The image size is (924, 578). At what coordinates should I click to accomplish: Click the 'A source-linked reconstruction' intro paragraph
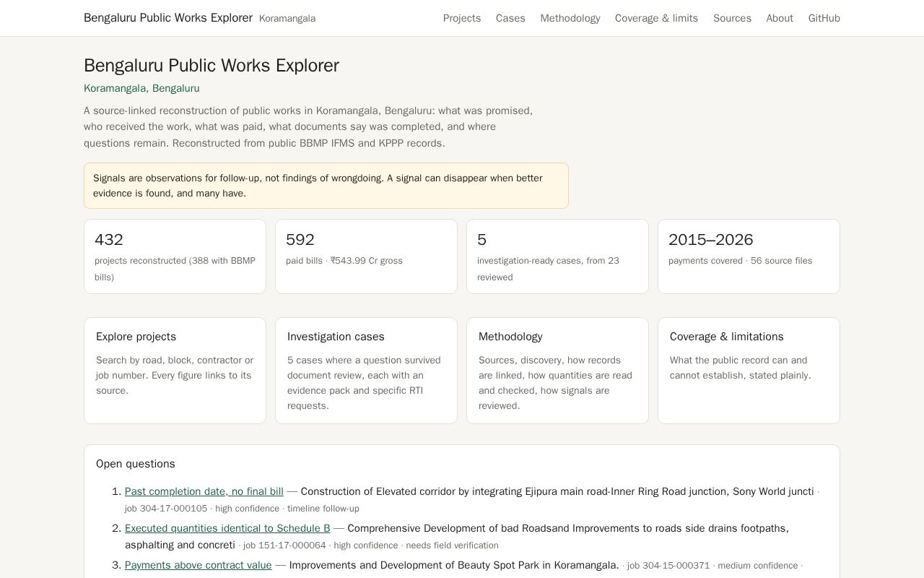308,127
